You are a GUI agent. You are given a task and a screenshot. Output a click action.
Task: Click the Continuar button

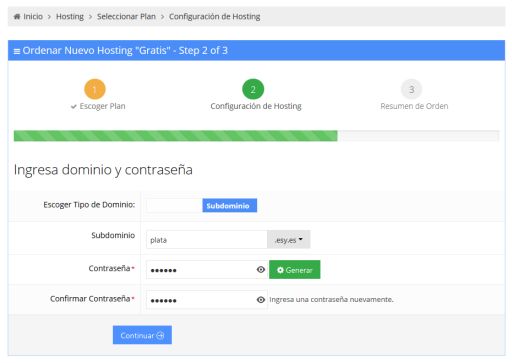coord(142,335)
